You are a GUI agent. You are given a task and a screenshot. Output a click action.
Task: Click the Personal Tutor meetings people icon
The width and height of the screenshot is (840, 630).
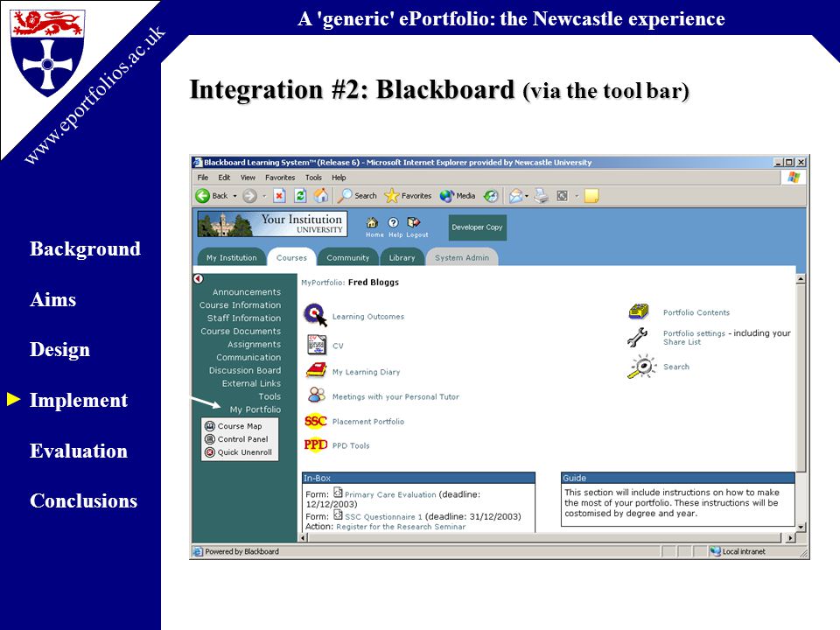point(317,395)
